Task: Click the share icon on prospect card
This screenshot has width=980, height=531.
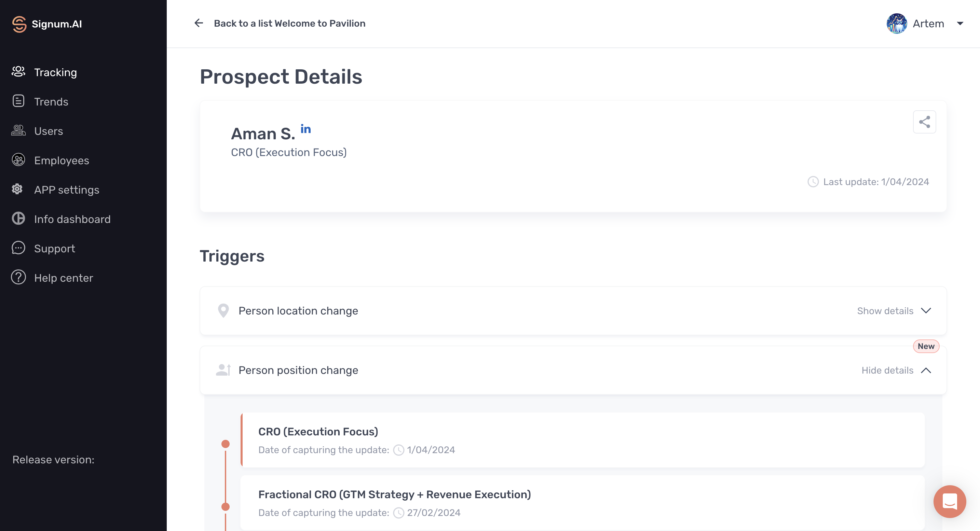Action: click(x=924, y=122)
